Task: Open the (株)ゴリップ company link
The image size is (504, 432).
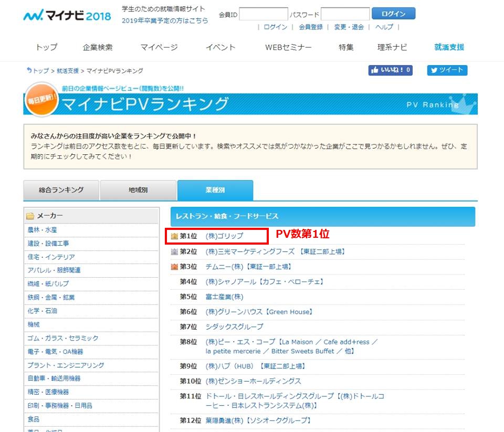Action: [x=224, y=236]
